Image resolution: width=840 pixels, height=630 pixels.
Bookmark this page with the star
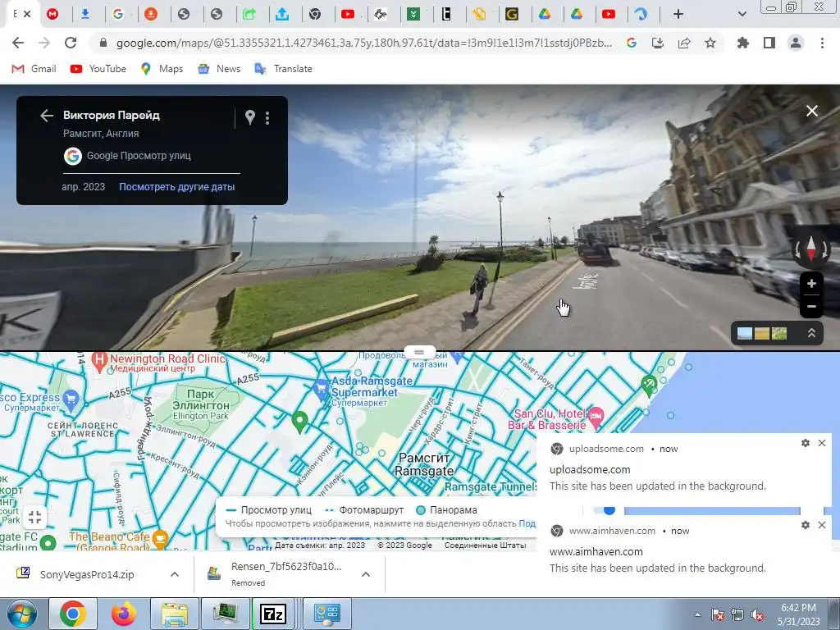710,43
